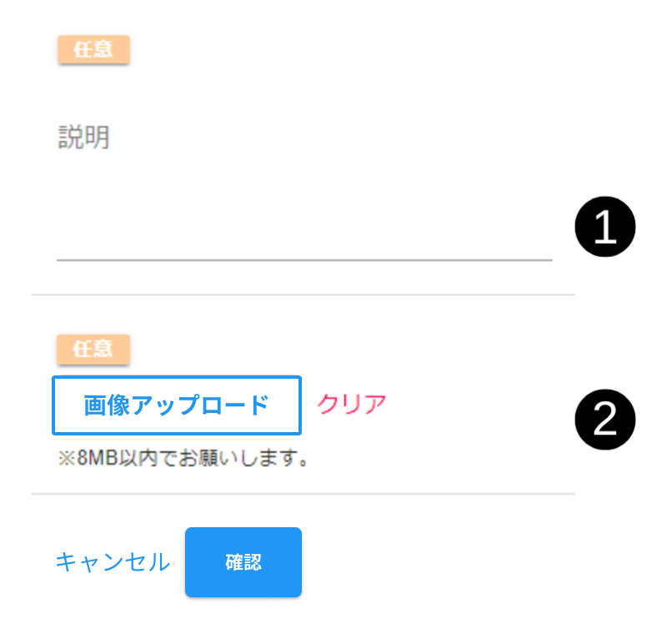Click the キャンセル link
This screenshot has width=667, height=644.
pyautogui.click(x=113, y=562)
